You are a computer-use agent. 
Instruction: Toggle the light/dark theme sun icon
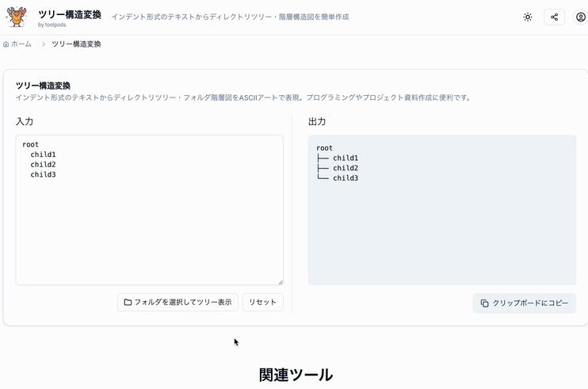(528, 17)
